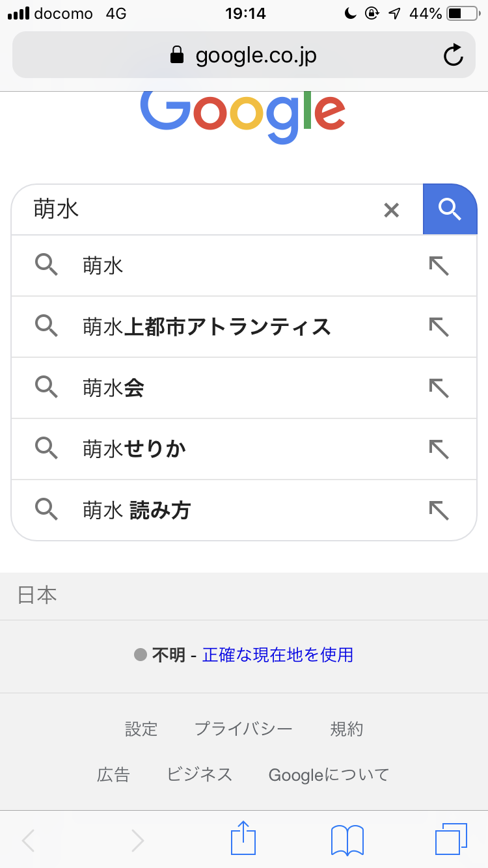Focus the search field containing 萌水
Screen dimensions: 488x868
(x=195, y=210)
